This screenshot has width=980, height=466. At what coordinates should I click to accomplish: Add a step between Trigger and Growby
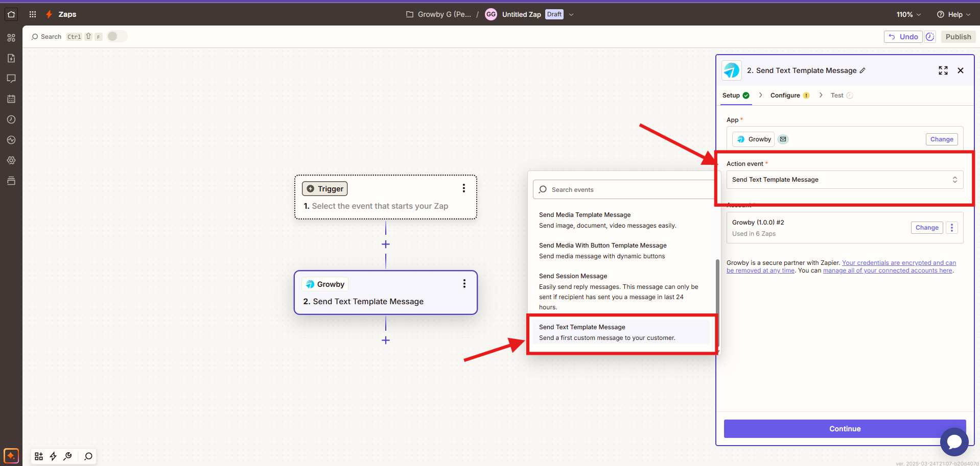(386, 244)
